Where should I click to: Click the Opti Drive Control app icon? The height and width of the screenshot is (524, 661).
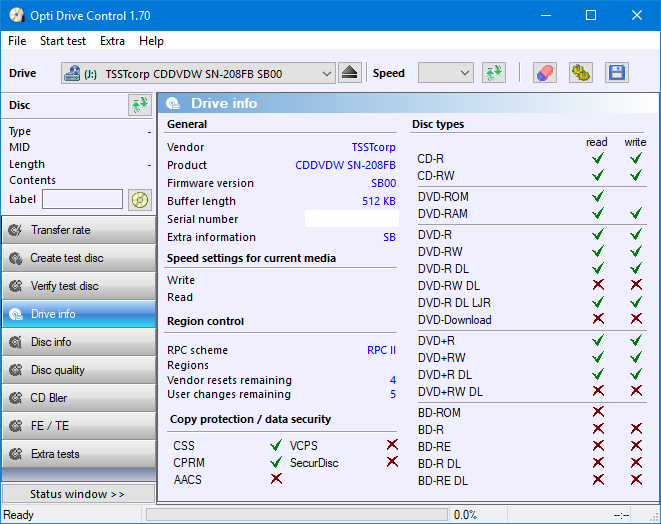16,16
